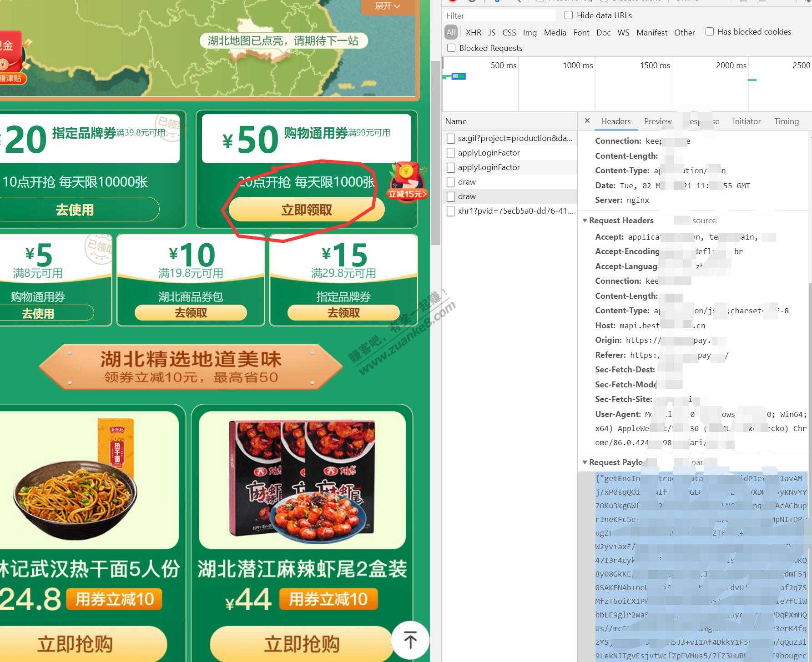Select the xhr1?pvid=75ecb5a0 request
812x662 pixels.
pyautogui.click(x=510, y=211)
